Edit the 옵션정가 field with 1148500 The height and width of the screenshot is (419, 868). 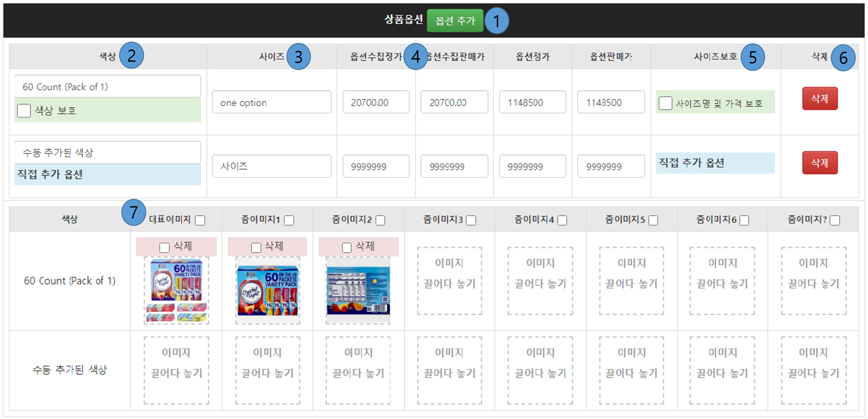pos(532,102)
